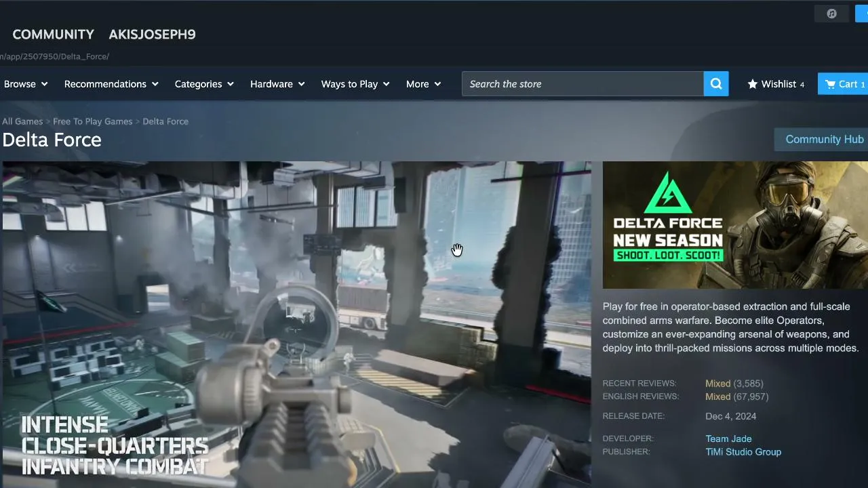Screen dimensions: 868x488
Task: Expand the Categories menu
Action: pyautogui.click(x=204, y=84)
